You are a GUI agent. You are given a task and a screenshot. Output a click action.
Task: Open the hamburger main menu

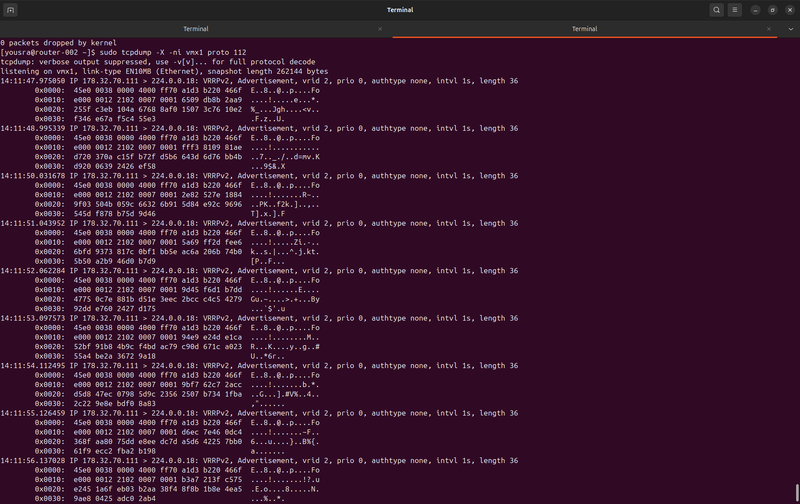pyautogui.click(x=735, y=10)
